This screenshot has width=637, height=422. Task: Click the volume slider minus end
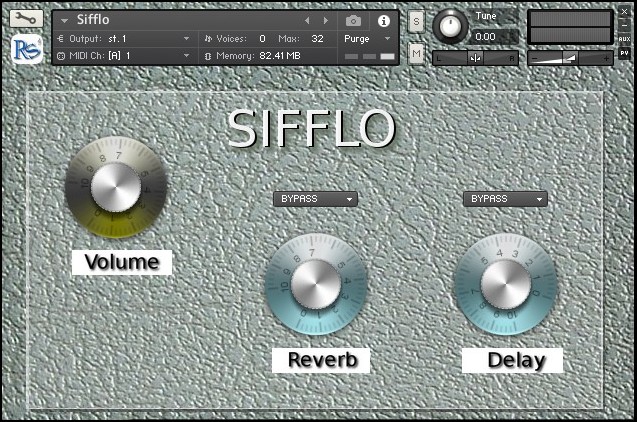(535, 59)
